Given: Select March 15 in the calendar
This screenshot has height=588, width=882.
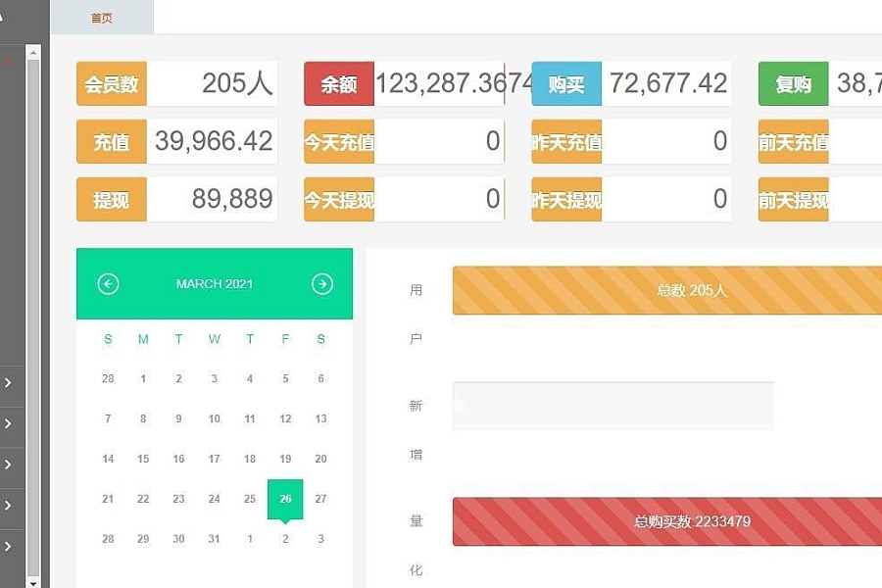Looking at the screenshot, I should point(143,459).
